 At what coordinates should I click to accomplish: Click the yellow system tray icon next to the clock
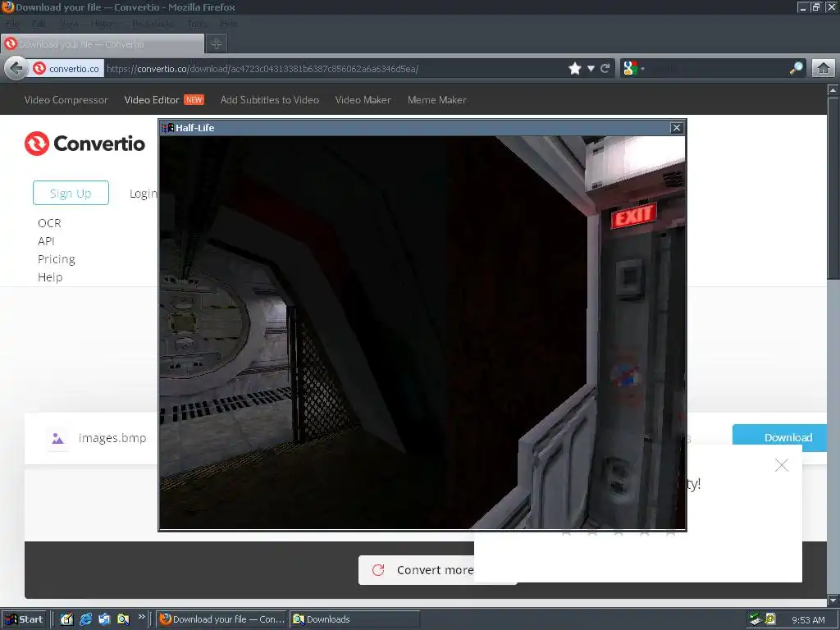click(770, 619)
